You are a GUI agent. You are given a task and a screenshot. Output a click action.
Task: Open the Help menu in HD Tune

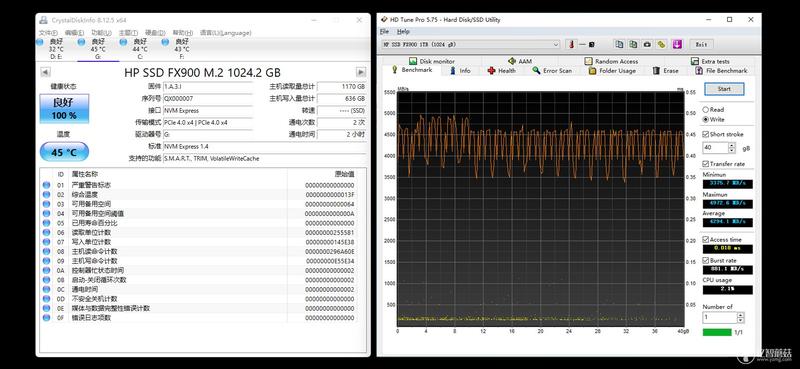click(x=403, y=32)
